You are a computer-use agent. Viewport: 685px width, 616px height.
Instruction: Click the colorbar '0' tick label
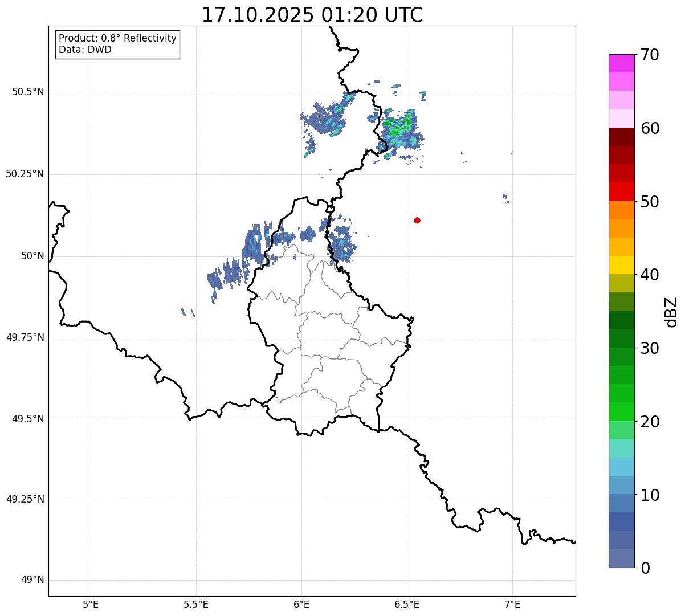[x=645, y=568]
